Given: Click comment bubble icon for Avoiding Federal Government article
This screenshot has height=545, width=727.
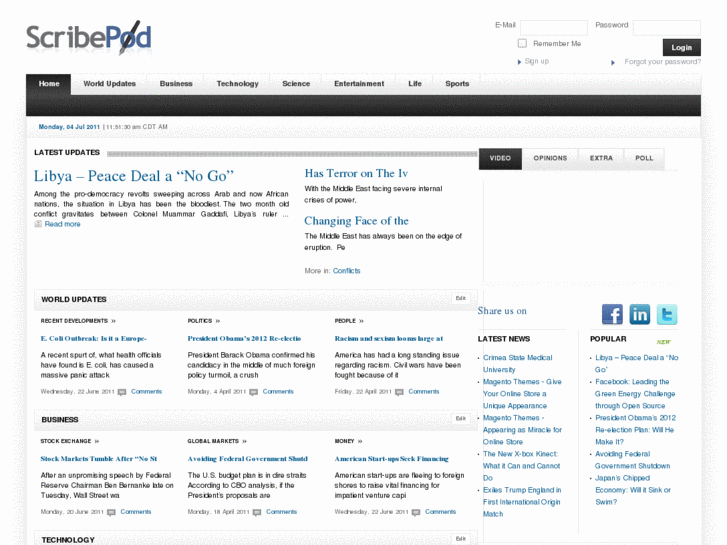Looking at the screenshot, I should (257, 512).
